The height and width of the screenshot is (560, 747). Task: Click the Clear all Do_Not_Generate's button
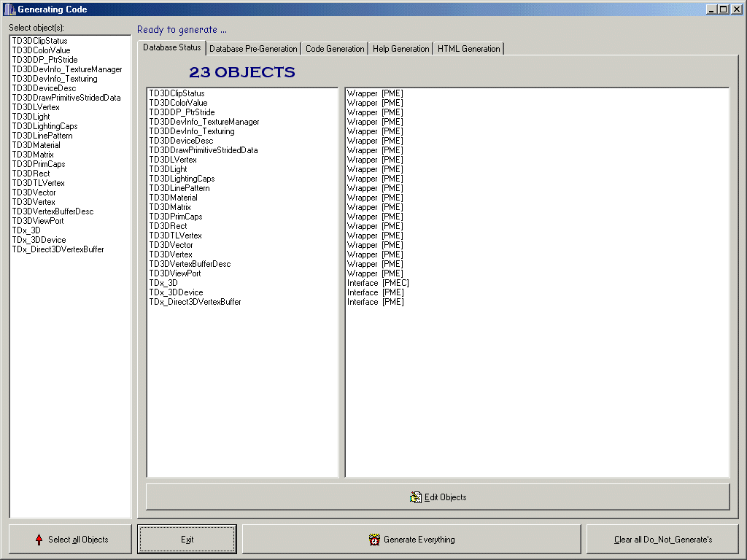(663, 540)
